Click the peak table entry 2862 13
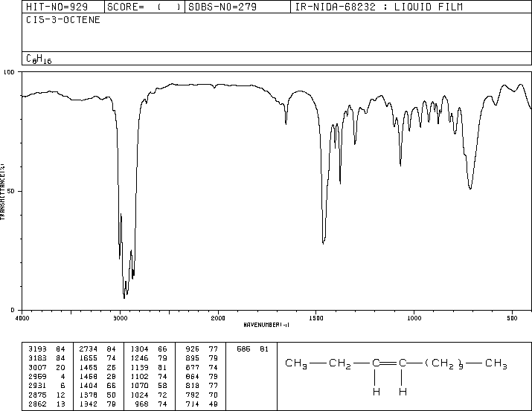The width and height of the screenshot is (532, 411). pyautogui.click(x=47, y=404)
